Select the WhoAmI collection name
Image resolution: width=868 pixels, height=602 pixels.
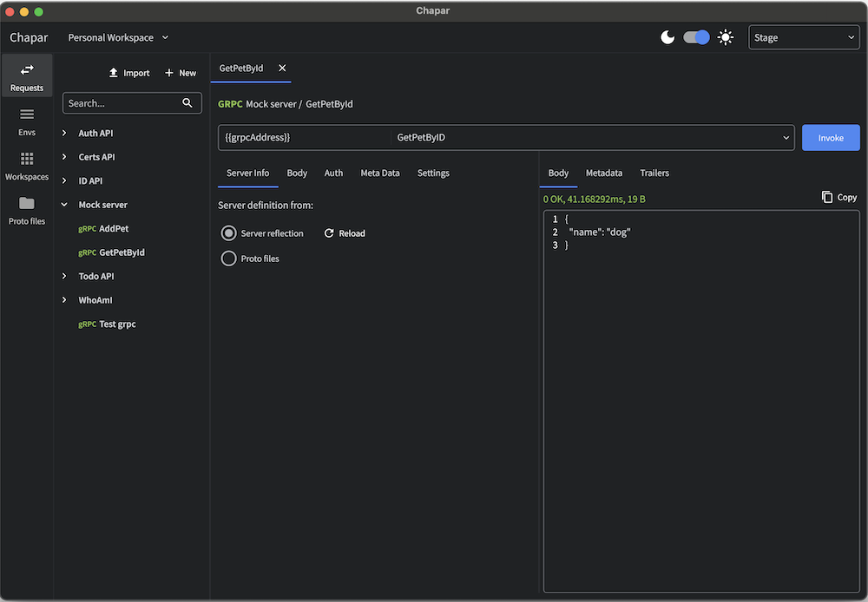[x=95, y=300]
